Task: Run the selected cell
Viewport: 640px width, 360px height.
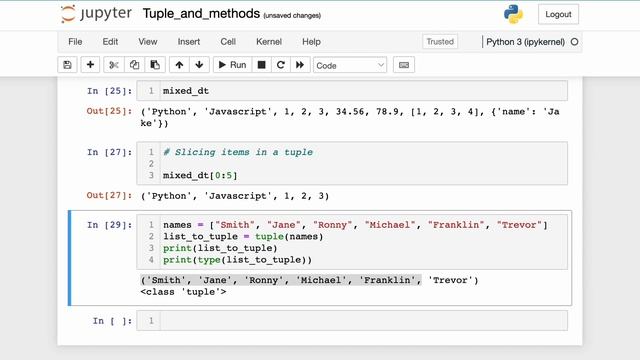Action: click(232, 65)
